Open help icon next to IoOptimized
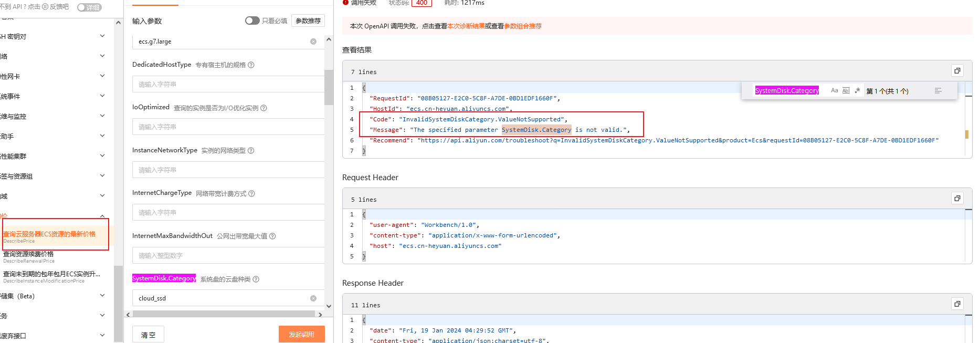Image resolution: width=980 pixels, height=343 pixels. 264,108
